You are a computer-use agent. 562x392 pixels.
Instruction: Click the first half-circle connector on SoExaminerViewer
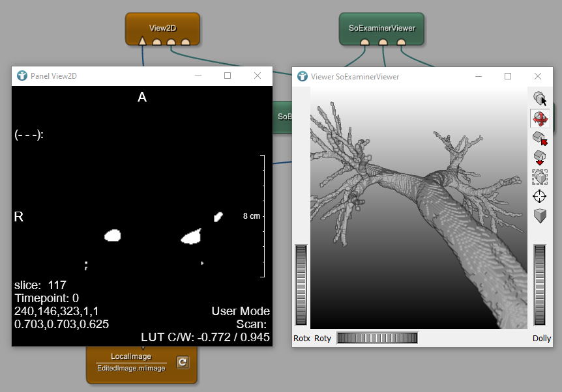coord(364,43)
